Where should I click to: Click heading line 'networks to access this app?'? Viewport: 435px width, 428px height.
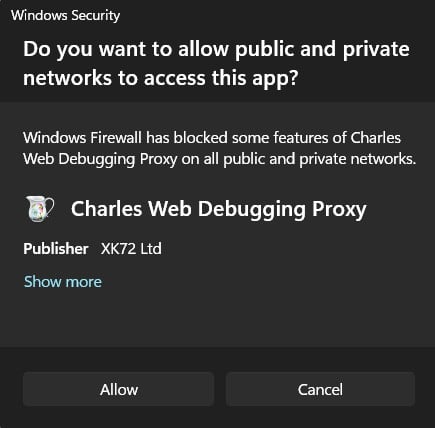160,78
